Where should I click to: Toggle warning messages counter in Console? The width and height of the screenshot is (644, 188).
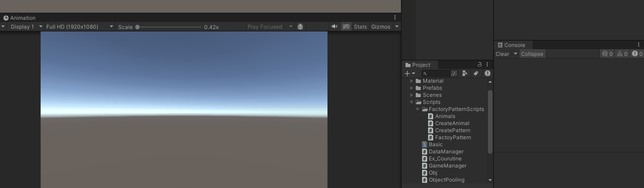point(622,54)
